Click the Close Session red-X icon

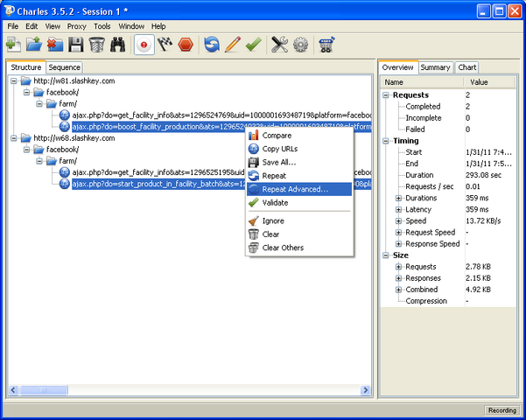[x=55, y=45]
